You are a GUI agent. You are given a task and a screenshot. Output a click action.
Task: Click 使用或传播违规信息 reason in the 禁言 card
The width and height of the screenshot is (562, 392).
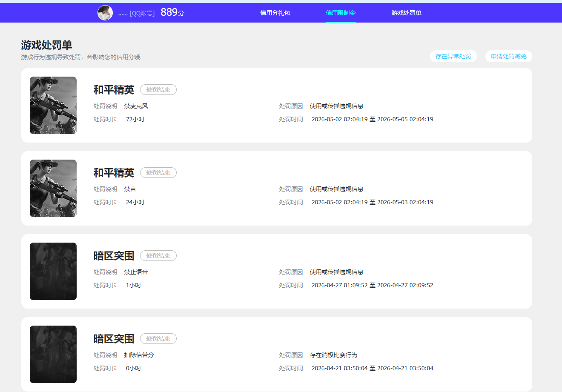tap(337, 189)
